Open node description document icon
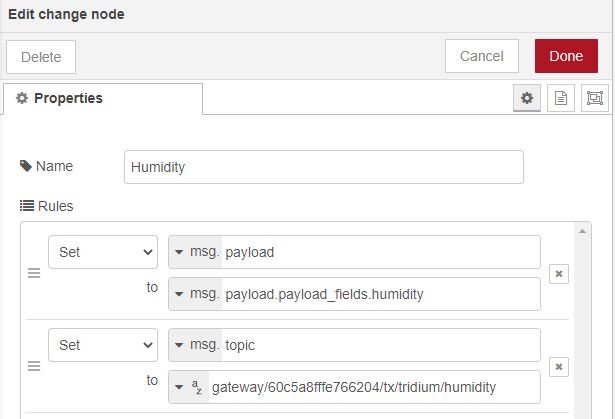The image size is (615, 419). (x=561, y=98)
